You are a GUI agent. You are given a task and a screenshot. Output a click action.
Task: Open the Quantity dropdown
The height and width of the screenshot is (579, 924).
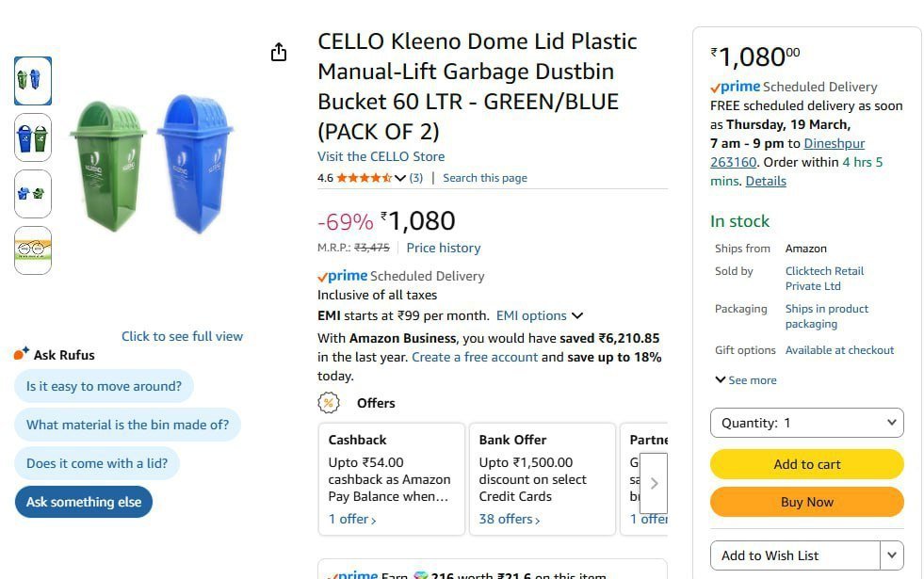click(806, 423)
